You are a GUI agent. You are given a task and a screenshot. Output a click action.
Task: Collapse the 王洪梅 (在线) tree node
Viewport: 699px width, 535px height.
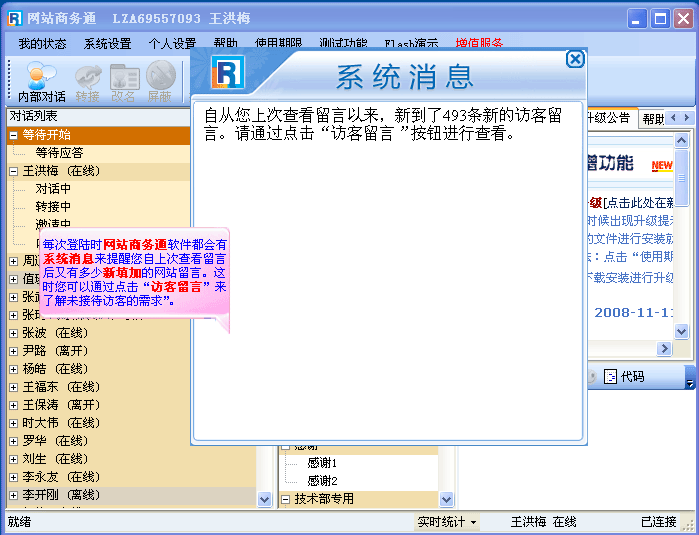pos(14,171)
